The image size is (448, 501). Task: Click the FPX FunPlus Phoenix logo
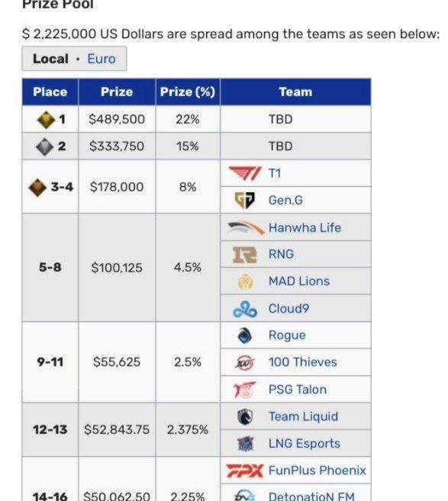(x=245, y=470)
